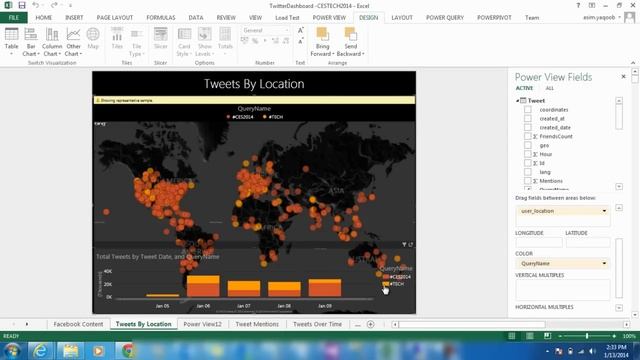Viewport: 640px width, 360px height.
Task: Switch to Page Layout view in status bar
Action: [529, 336]
